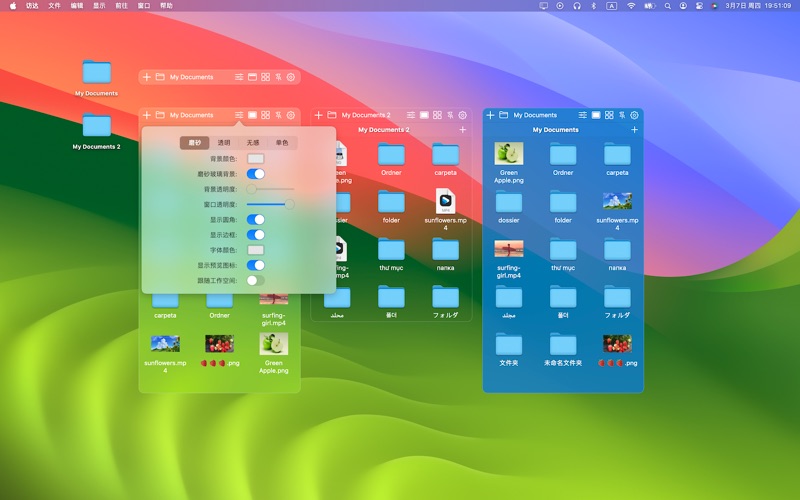Open the 前往 menu in the menu bar
The width and height of the screenshot is (800, 500).
(121, 6)
